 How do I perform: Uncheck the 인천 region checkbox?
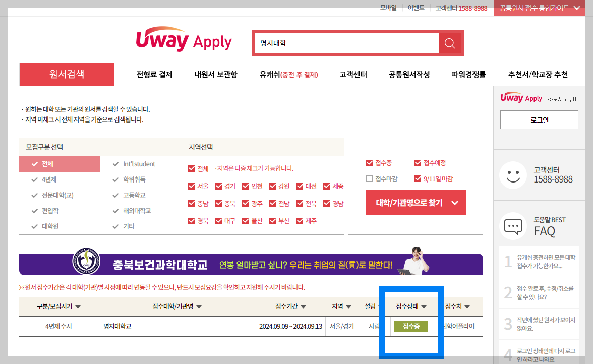(x=246, y=186)
